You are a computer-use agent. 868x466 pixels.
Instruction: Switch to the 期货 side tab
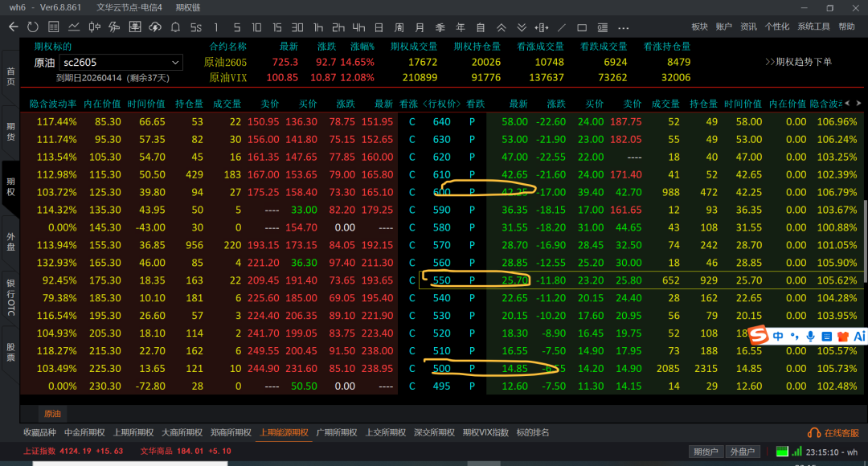click(10, 132)
